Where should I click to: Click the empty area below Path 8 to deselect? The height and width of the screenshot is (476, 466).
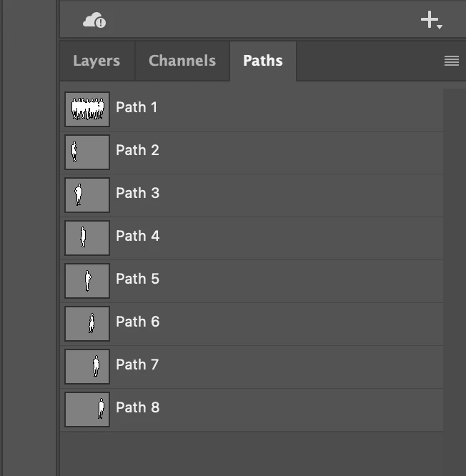[x=252, y=454]
